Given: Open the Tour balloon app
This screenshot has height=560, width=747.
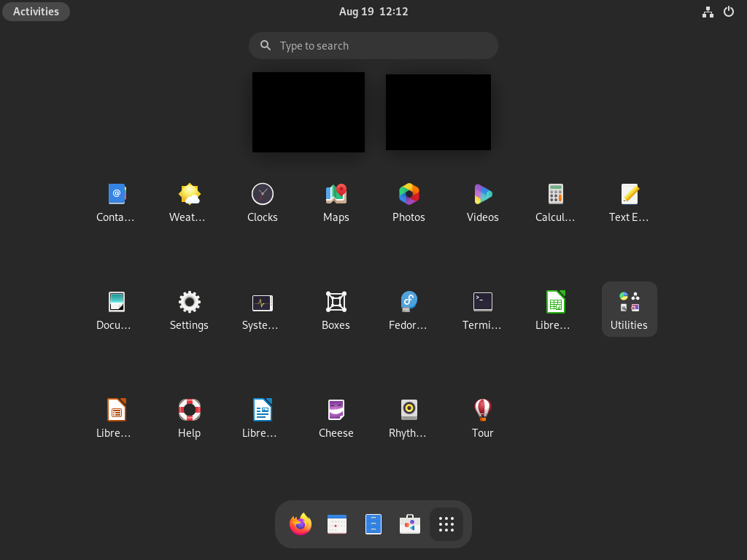Looking at the screenshot, I should click(x=483, y=418).
